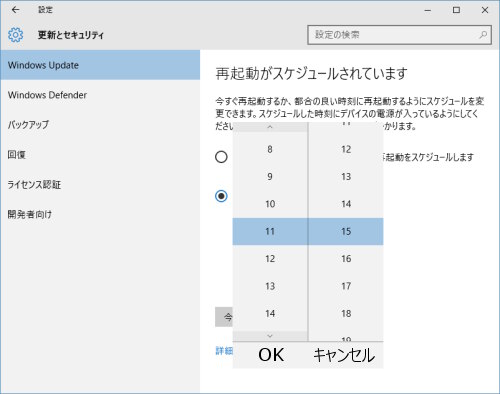Open the 開発者向け section
Image resolution: width=500 pixels, height=394 pixels.
(100, 214)
